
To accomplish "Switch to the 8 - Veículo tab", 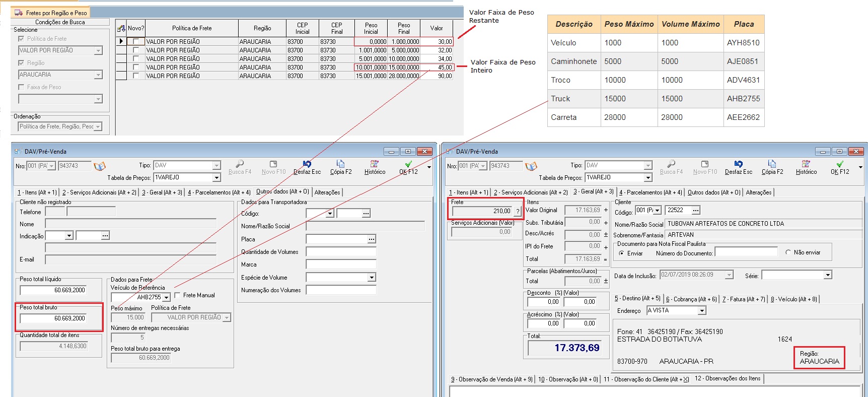I will point(793,299).
